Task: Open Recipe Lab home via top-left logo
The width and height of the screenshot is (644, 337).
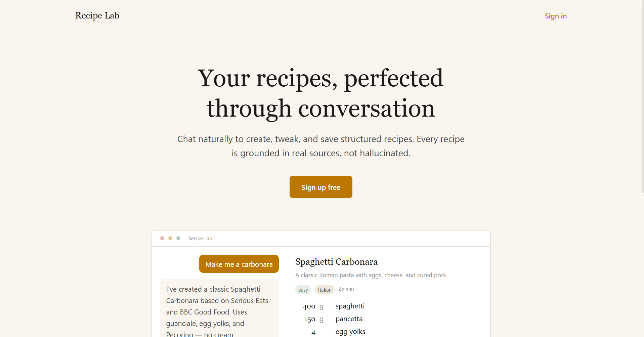Action: pos(97,15)
